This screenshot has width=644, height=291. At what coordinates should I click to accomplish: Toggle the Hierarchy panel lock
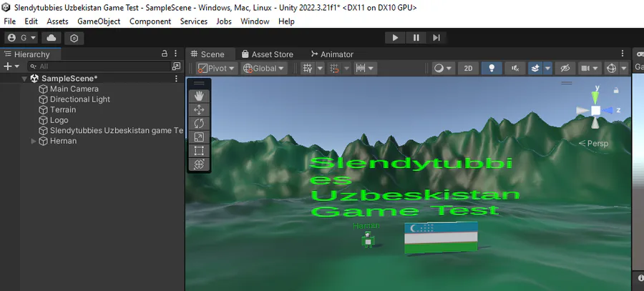[x=165, y=54]
